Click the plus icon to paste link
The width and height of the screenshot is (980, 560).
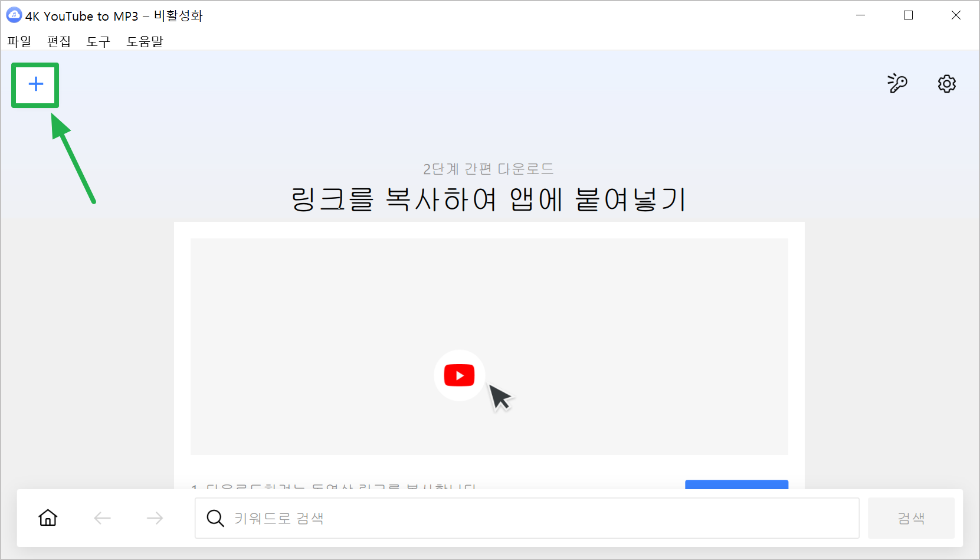[35, 84]
